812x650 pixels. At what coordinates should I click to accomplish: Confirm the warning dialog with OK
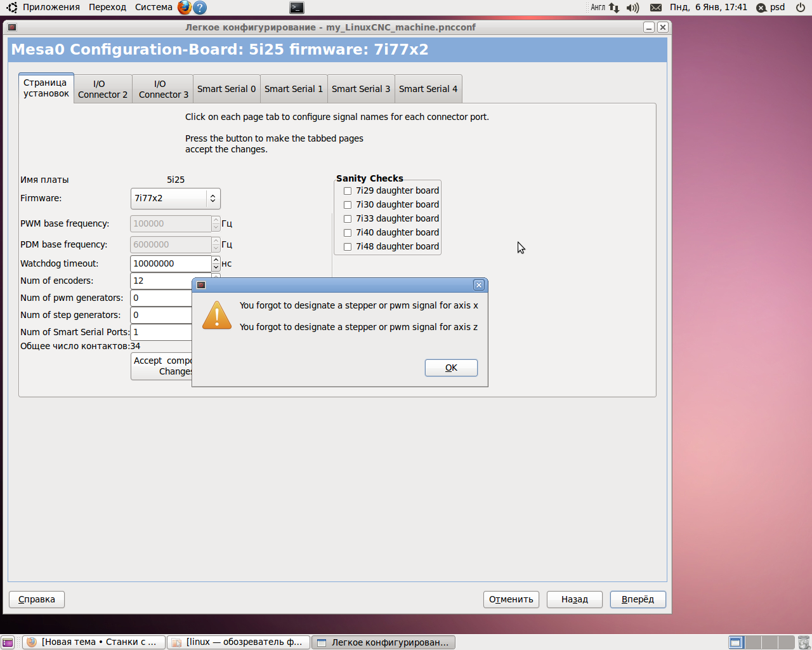click(451, 368)
